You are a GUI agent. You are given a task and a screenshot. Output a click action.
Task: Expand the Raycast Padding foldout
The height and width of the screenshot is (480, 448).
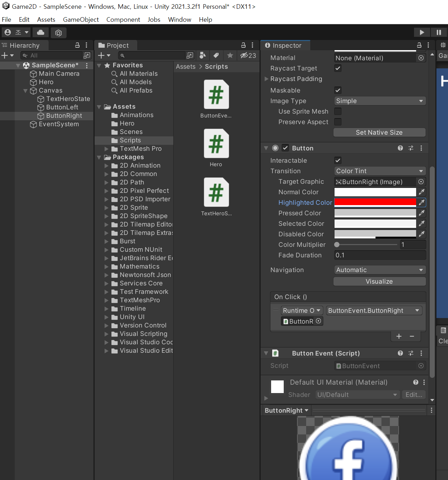point(266,79)
